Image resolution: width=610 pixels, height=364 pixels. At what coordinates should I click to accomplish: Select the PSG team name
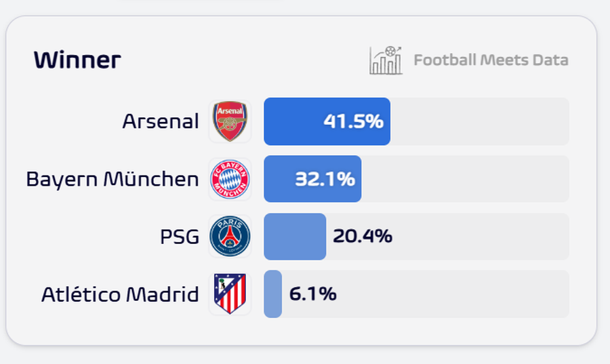[180, 237]
